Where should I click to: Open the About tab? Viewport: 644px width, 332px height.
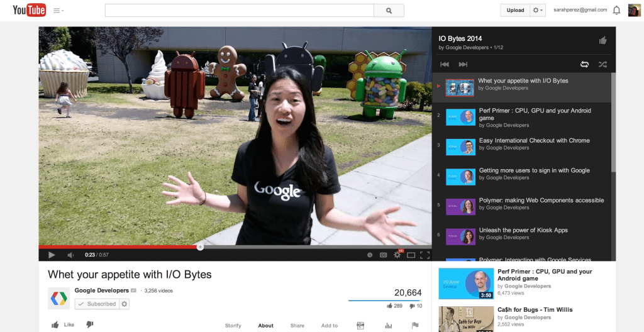click(x=266, y=326)
